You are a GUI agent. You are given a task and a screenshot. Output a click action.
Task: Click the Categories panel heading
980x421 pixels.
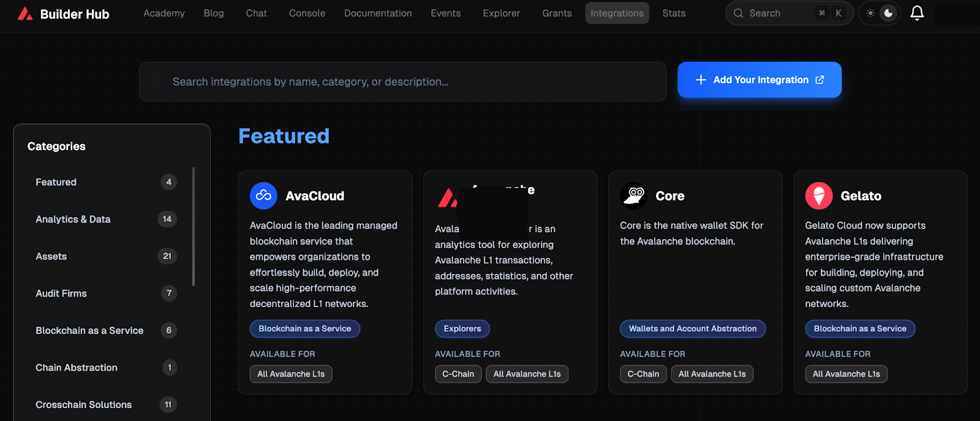point(56,146)
